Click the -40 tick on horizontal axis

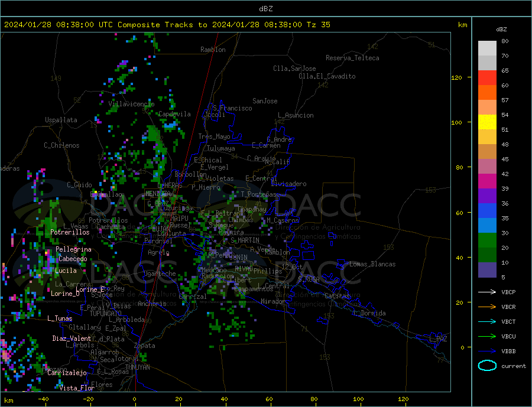43,399
